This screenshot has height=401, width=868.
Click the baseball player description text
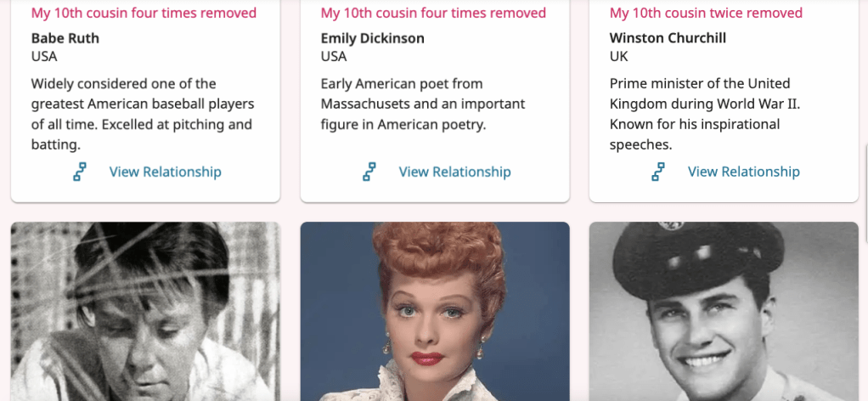(143, 114)
